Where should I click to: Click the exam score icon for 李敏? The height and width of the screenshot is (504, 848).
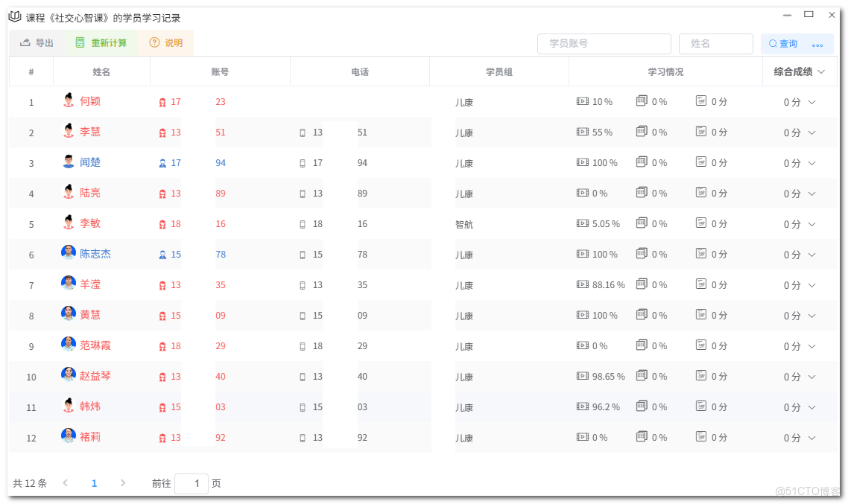pos(700,223)
